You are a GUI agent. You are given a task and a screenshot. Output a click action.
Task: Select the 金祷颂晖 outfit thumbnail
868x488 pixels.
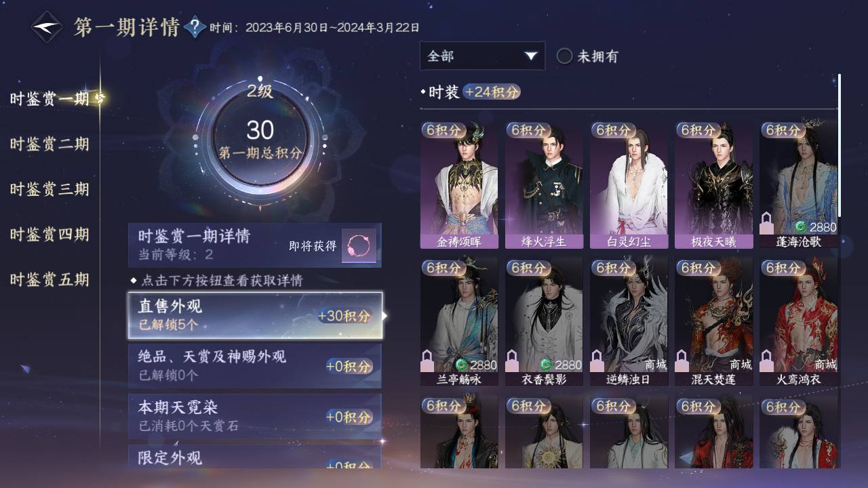coord(459,185)
